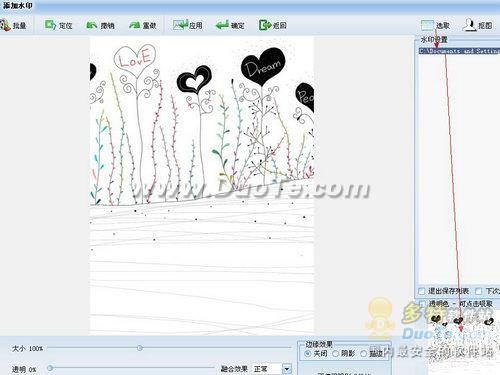Select the C:\Documents watermark list entry

[x=459, y=51]
